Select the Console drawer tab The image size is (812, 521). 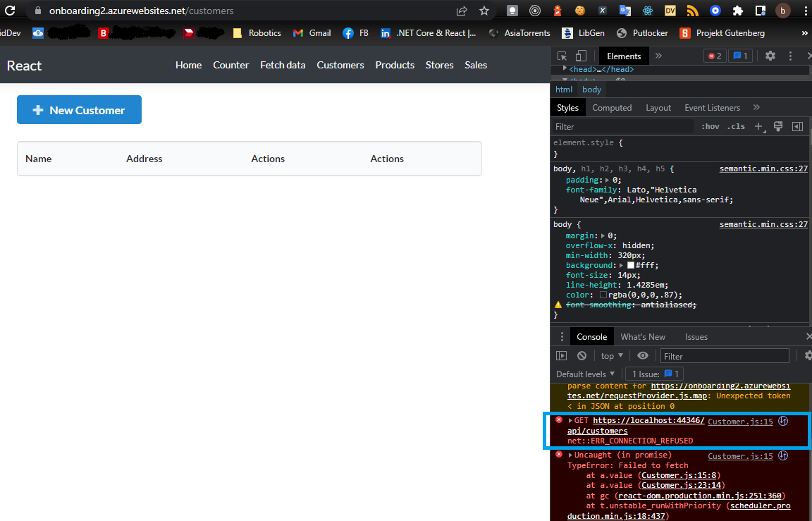tap(591, 336)
